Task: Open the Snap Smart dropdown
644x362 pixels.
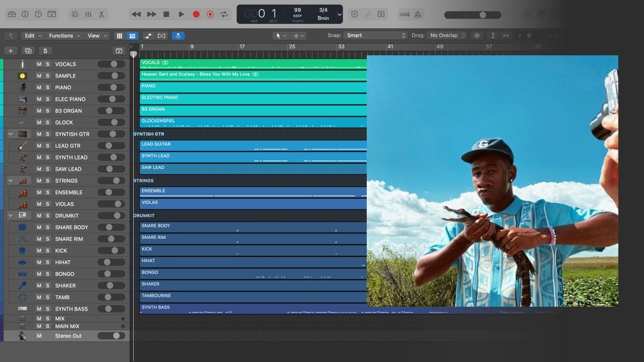Action: [x=376, y=35]
